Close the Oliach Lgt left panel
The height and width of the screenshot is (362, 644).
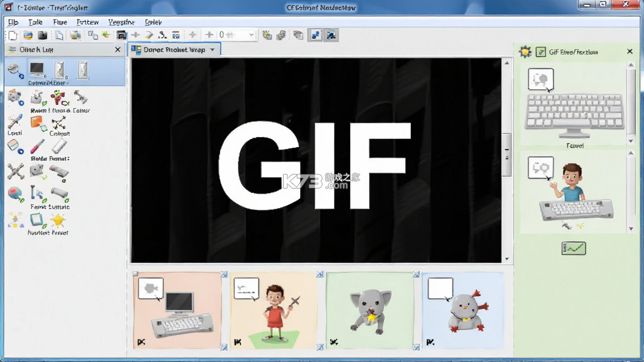click(x=118, y=50)
